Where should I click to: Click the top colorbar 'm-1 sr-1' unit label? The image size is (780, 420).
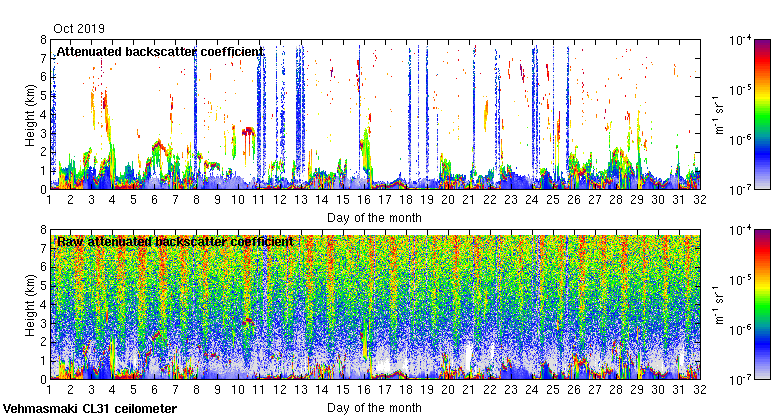(719, 115)
